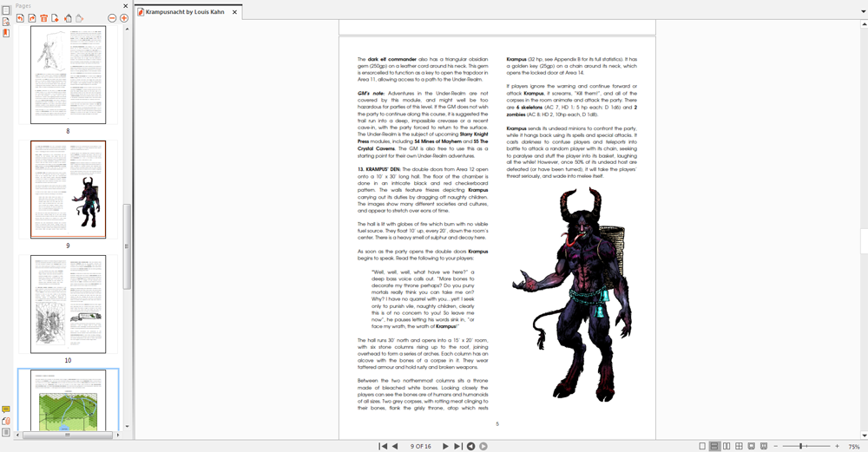The height and width of the screenshot is (452, 868).
Task: Click the delete pages trash icon
Action: click(x=43, y=18)
